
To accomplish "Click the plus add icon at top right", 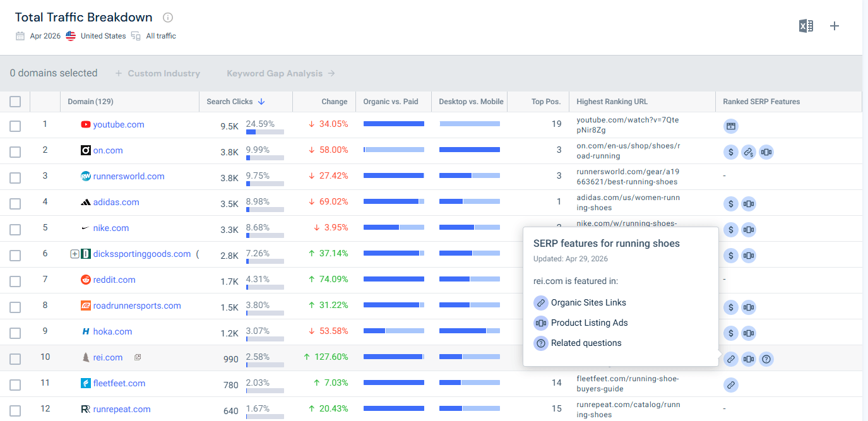I will click(x=835, y=26).
